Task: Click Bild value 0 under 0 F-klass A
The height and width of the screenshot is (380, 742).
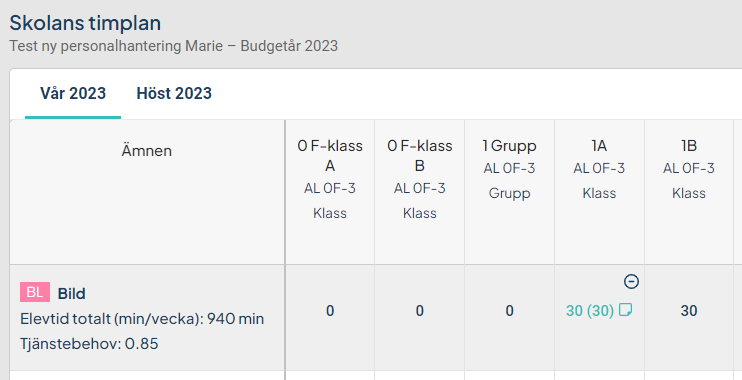Action: pos(330,311)
